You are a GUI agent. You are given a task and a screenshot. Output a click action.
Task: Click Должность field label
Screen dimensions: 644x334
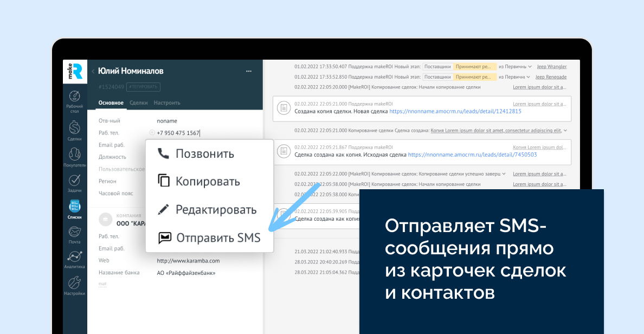click(112, 157)
